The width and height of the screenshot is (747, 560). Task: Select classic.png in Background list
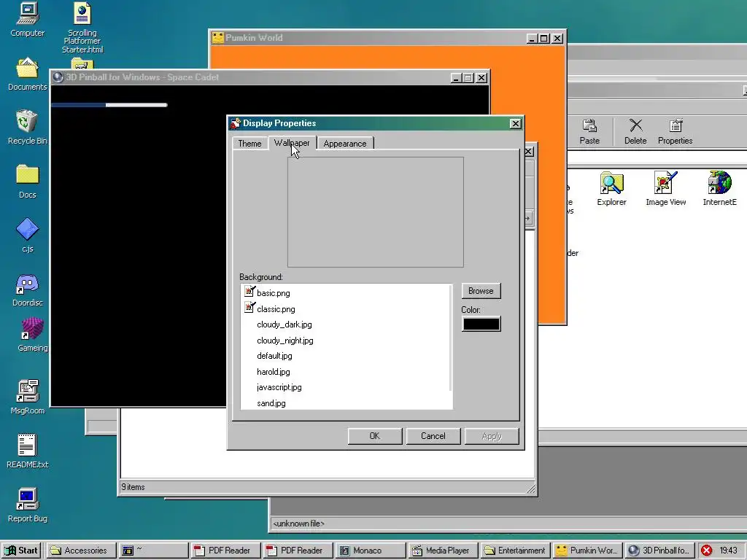click(x=276, y=309)
